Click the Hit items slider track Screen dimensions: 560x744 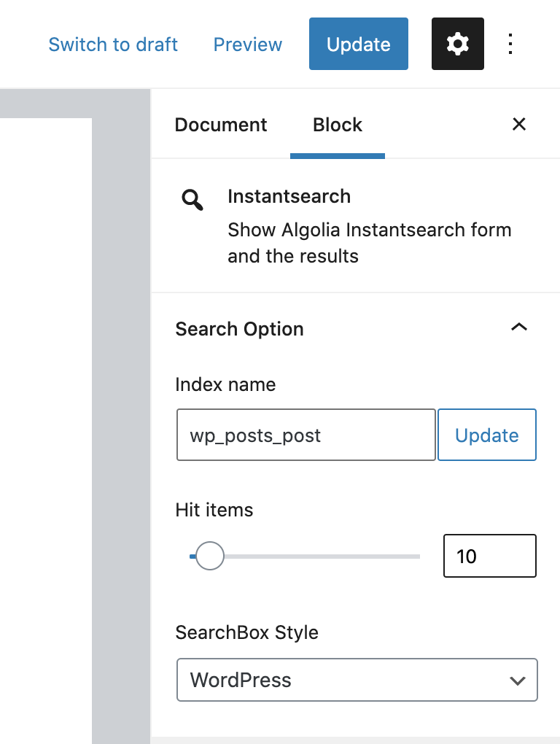tap(328, 557)
